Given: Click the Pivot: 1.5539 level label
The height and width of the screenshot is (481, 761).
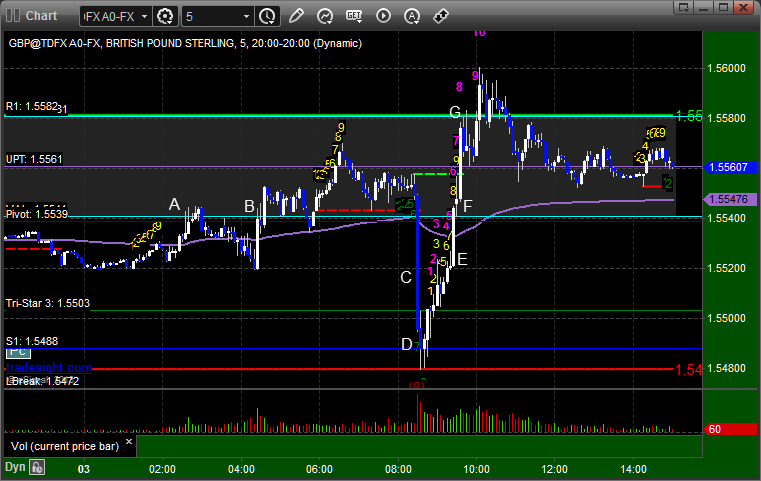Looking at the screenshot, I should click(x=36, y=214).
